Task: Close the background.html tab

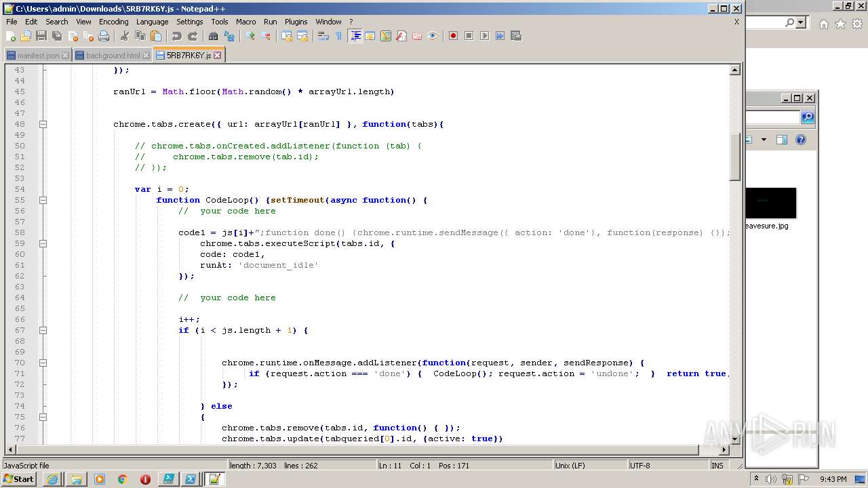Action: pyautogui.click(x=146, y=56)
